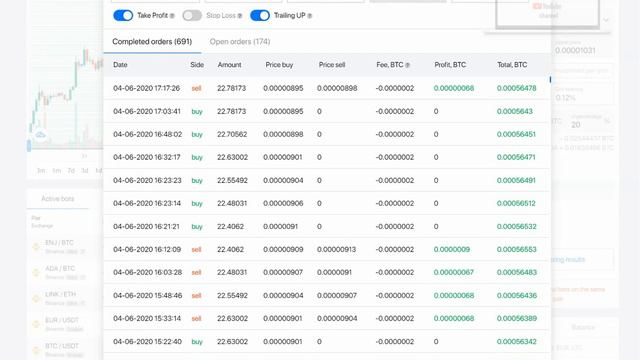This screenshot has height=360, width=640.
Task: Select LINK / ETH bot in background list
Action: (x=64, y=298)
